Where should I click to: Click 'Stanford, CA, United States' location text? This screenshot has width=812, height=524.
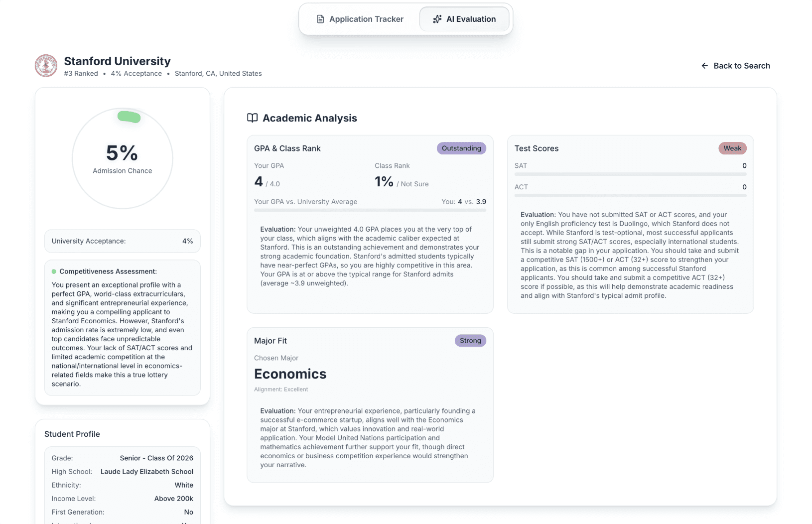218,73
